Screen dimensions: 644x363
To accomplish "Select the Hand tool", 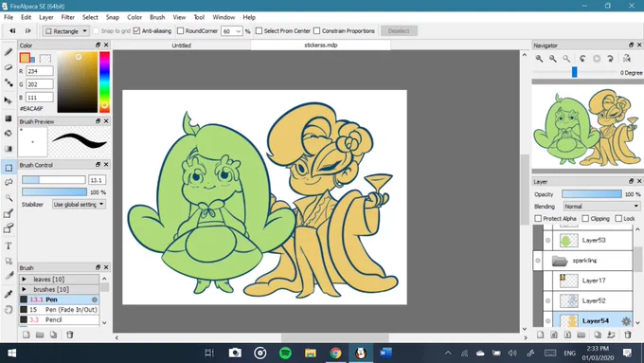I will point(9,309).
